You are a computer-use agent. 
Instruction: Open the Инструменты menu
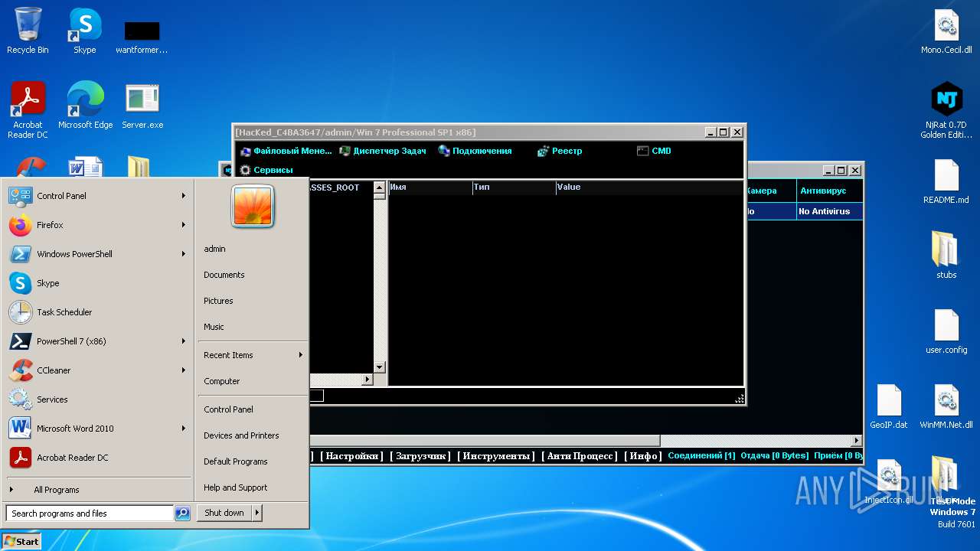coord(496,456)
